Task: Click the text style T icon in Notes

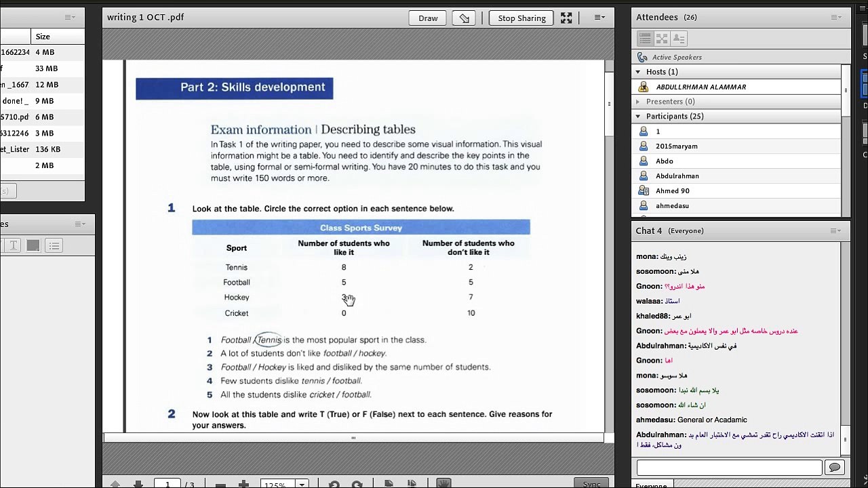Action: [13, 245]
